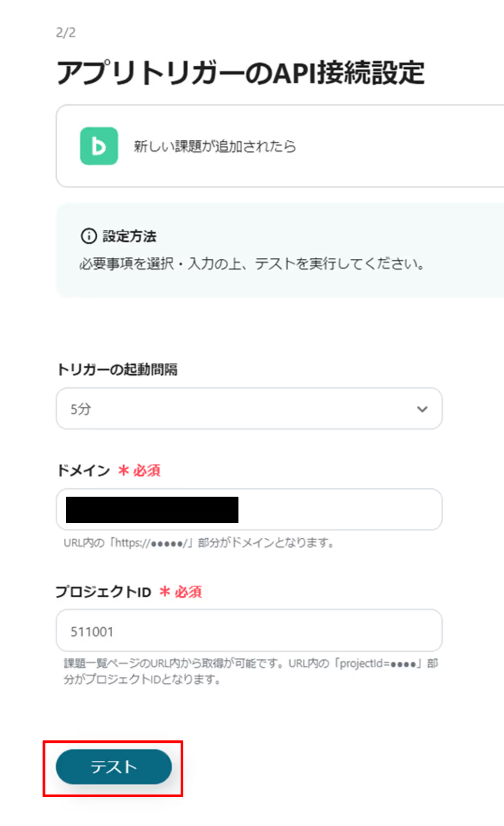Image resolution: width=504 pixels, height=826 pixels.
Task: Click the テスト button
Action: (114, 767)
